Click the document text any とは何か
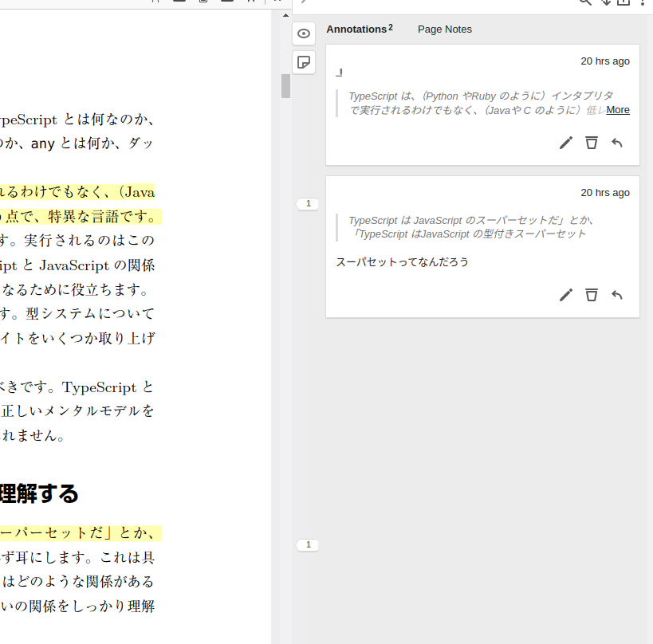The height and width of the screenshot is (644, 653). [x=73, y=143]
